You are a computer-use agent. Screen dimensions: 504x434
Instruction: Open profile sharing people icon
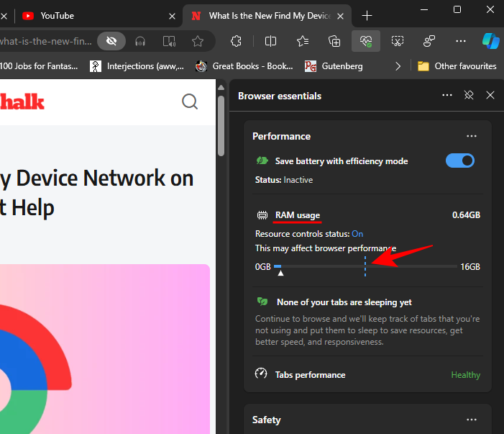coord(429,41)
